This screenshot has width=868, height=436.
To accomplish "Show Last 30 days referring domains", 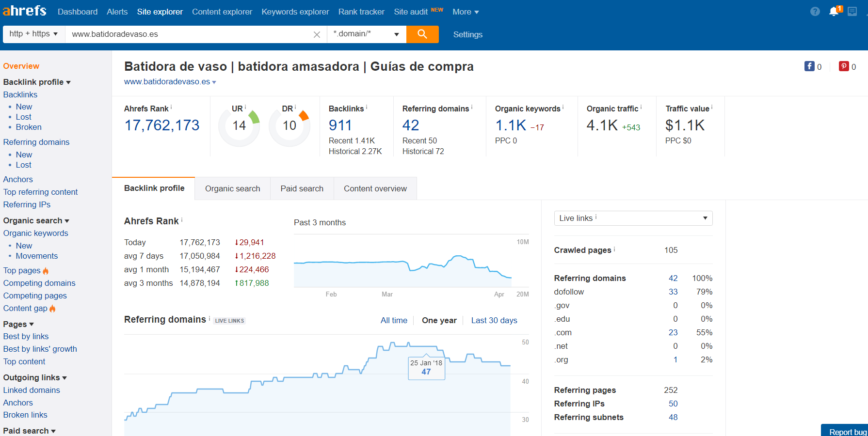I will pyautogui.click(x=494, y=320).
